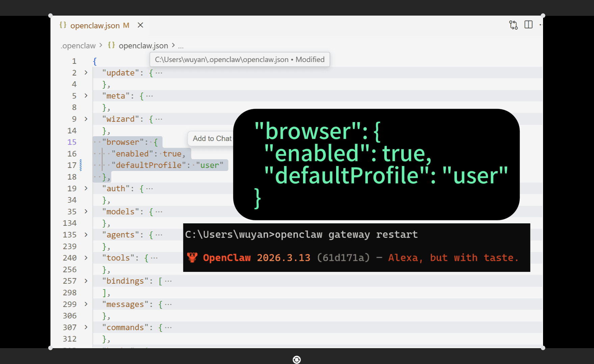
Task: Open the changes compare icon in the editor toolbar
Action: click(x=513, y=25)
